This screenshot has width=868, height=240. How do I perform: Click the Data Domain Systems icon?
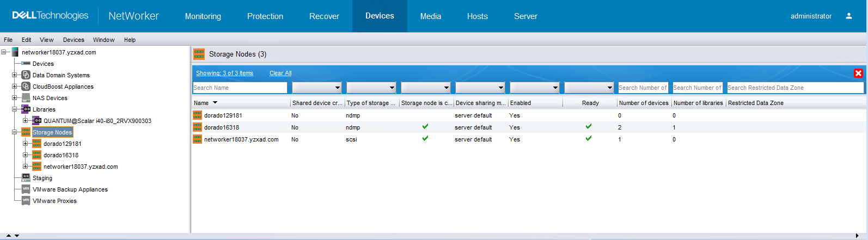click(26, 75)
